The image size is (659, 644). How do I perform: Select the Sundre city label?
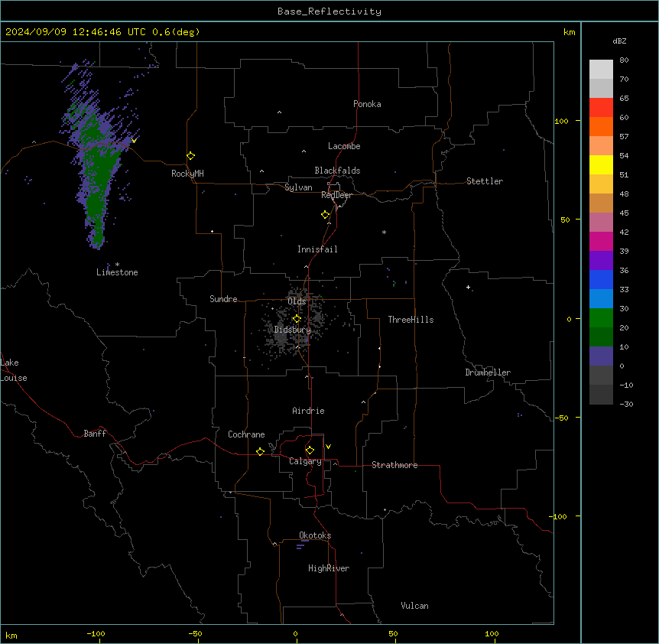[x=223, y=299]
